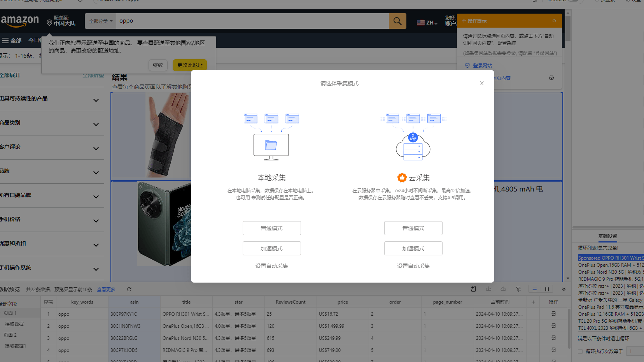The height and width of the screenshot is (362, 644).
Task: Click the Amazon search magnifier button
Action: pyautogui.click(x=397, y=21)
